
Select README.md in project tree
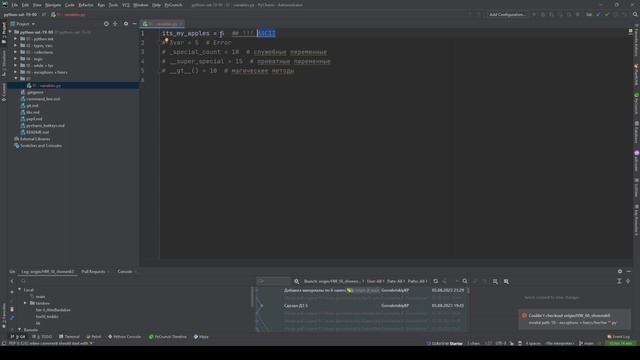(35, 132)
